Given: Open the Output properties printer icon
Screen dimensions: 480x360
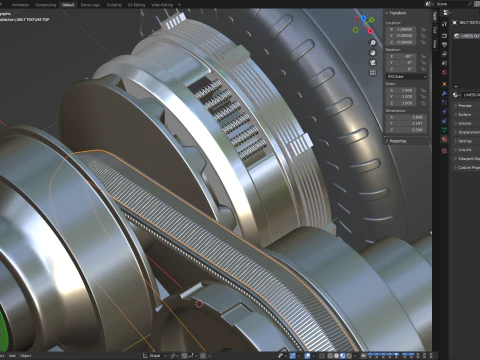Looking at the screenshot, I should (x=444, y=44).
